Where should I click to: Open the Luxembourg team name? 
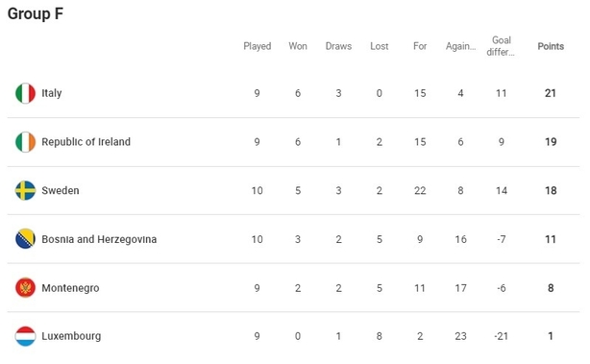(71, 336)
